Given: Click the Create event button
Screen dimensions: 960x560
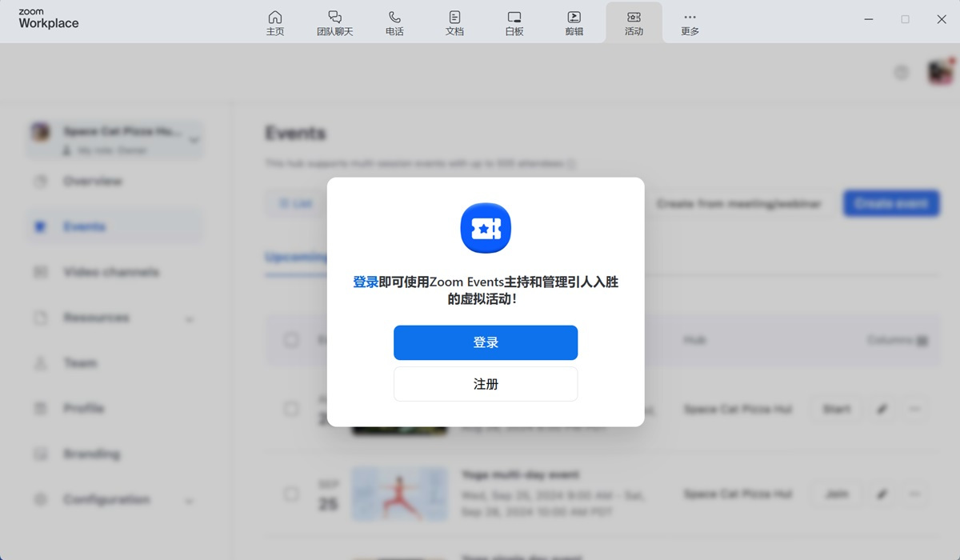Looking at the screenshot, I should [x=890, y=203].
